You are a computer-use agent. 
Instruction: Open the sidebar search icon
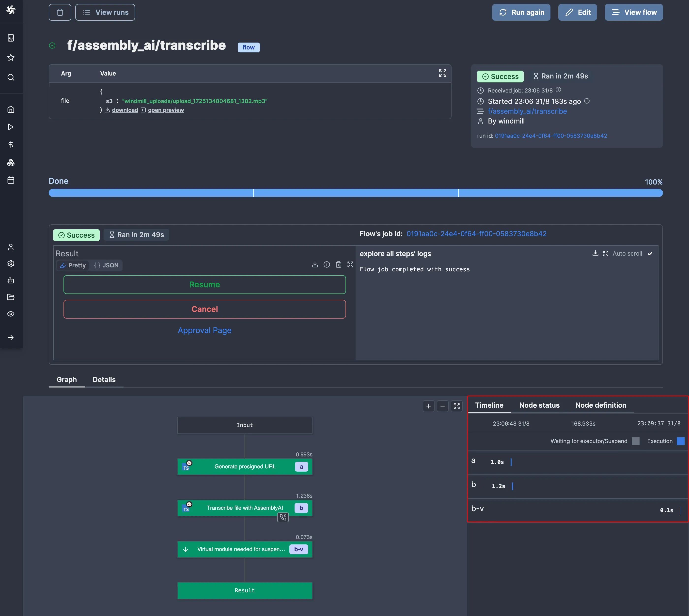tap(11, 77)
